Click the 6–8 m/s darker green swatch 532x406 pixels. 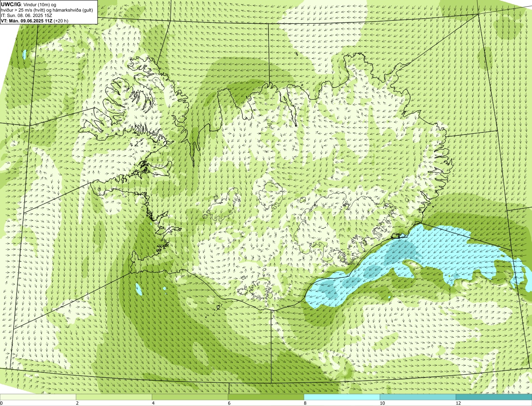[x=266, y=397]
